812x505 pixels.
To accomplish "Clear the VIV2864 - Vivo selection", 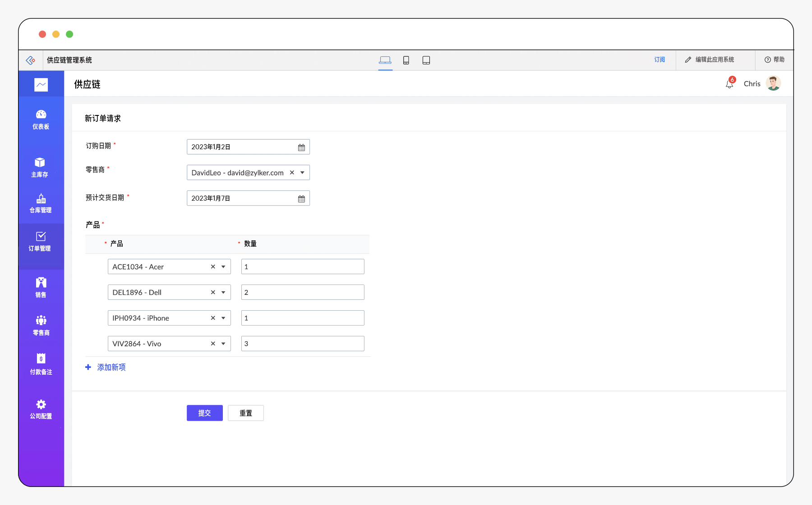I will click(213, 344).
